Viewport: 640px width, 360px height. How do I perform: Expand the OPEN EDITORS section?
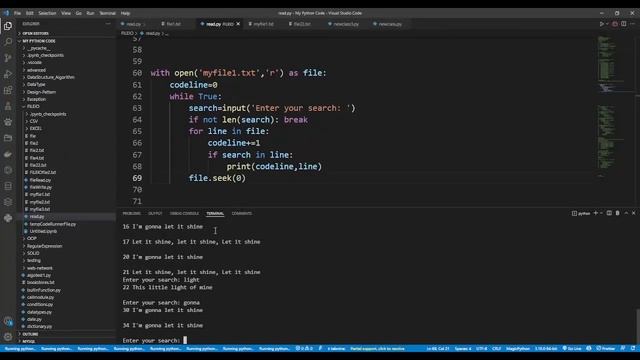(35, 33)
